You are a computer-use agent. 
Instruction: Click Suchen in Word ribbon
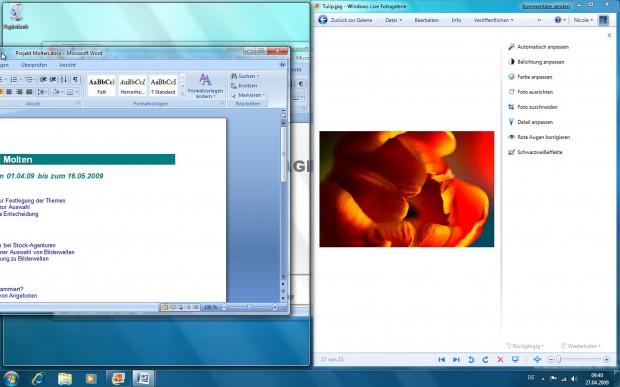pyautogui.click(x=245, y=76)
